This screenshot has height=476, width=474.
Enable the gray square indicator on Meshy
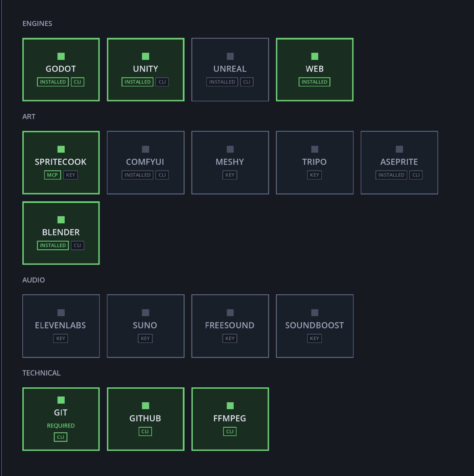pyautogui.click(x=230, y=149)
